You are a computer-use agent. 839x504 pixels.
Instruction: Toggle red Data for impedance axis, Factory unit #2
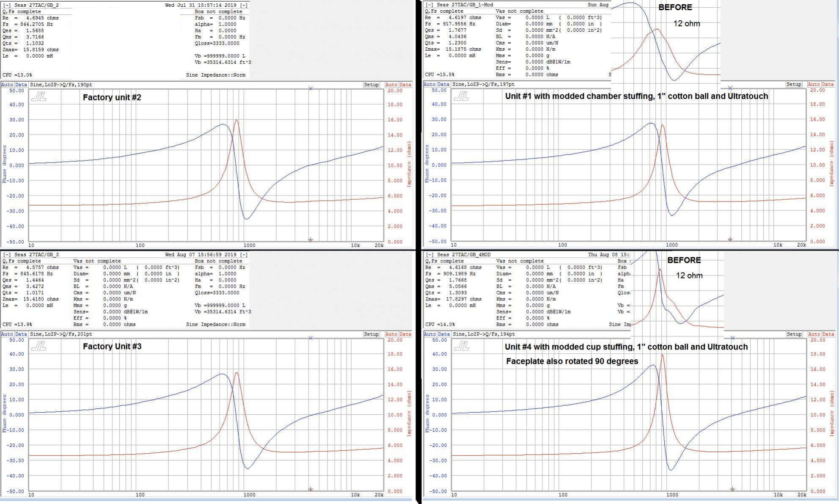(405, 85)
